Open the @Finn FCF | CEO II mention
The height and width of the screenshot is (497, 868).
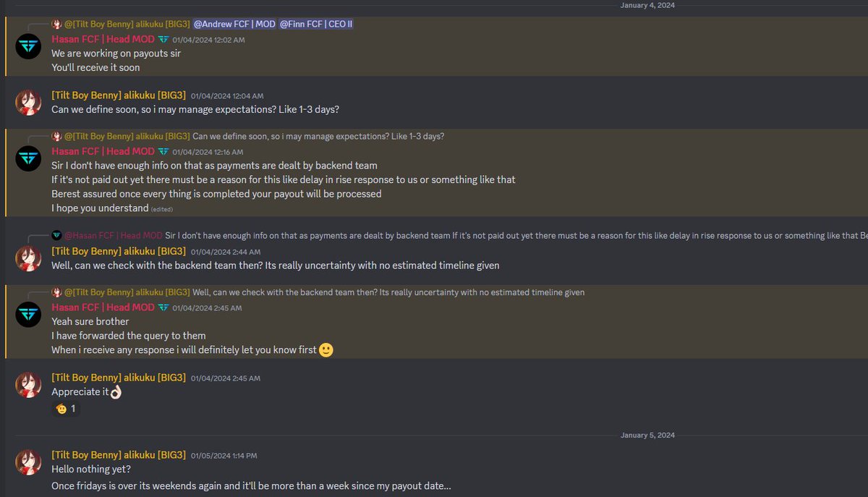[315, 25]
